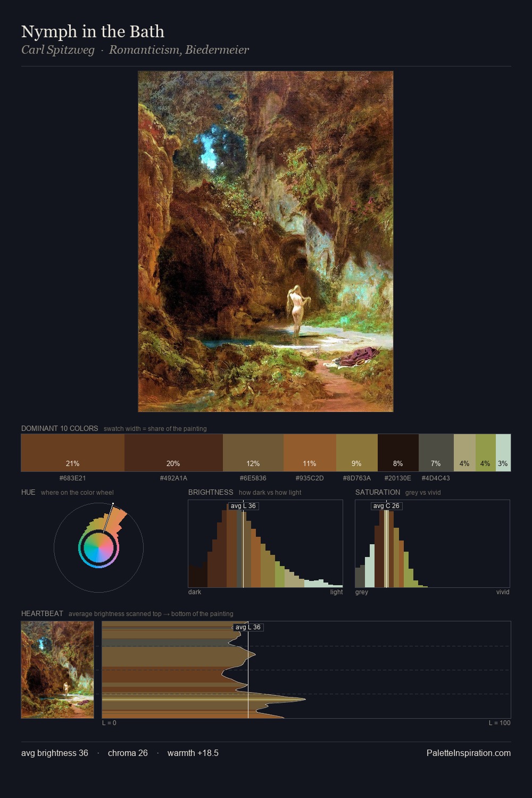Click the saturation histogram chart

[x=433, y=544]
